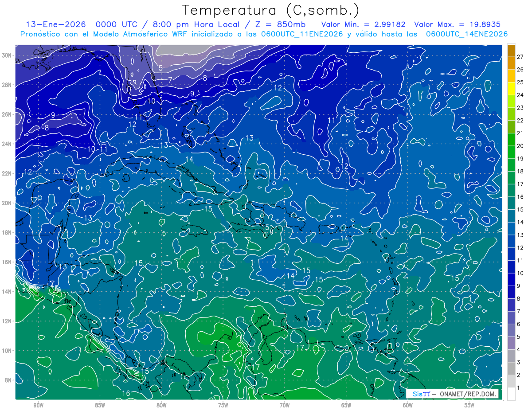Click the "14N" latitude axis label
The image size is (532, 411).
click(7, 291)
